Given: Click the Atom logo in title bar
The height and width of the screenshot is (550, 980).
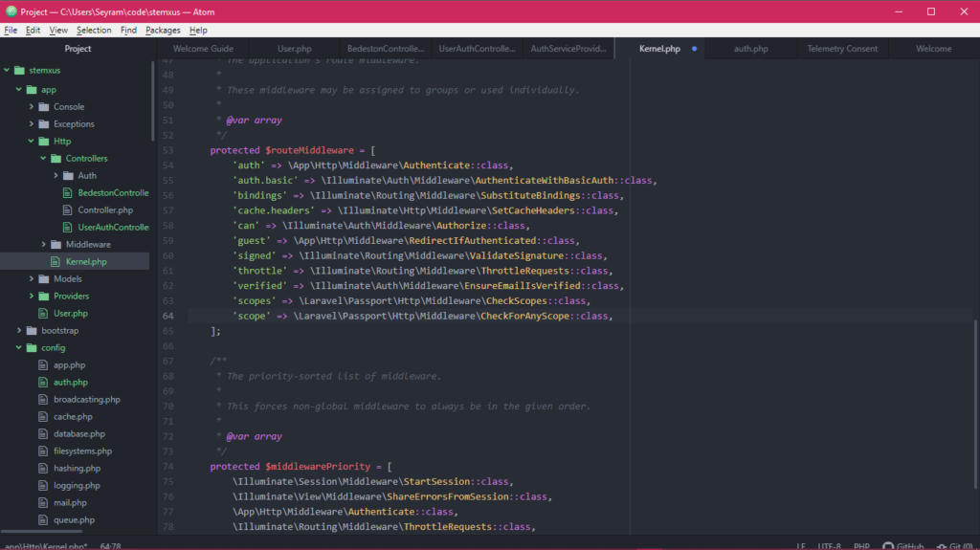Looking at the screenshot, I should coord(11,11).
